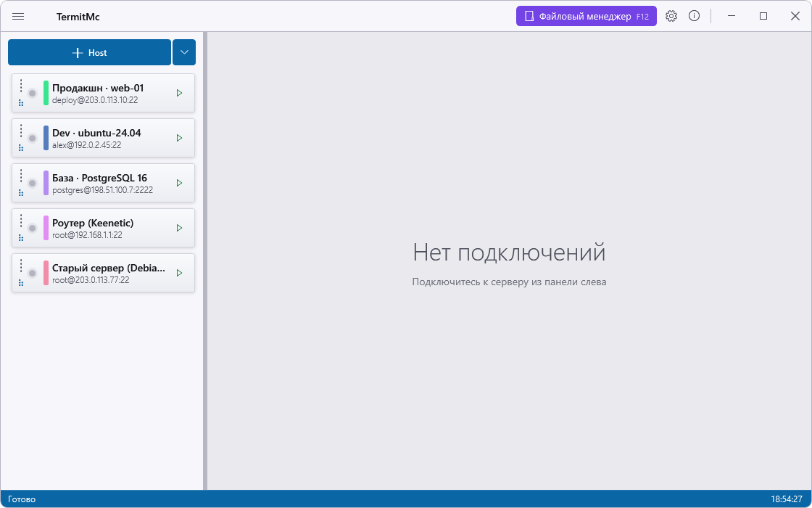Click blue grip dots on База · PostgreSQL 16
This screenshot has height=508, width=812.
point(21,193)
